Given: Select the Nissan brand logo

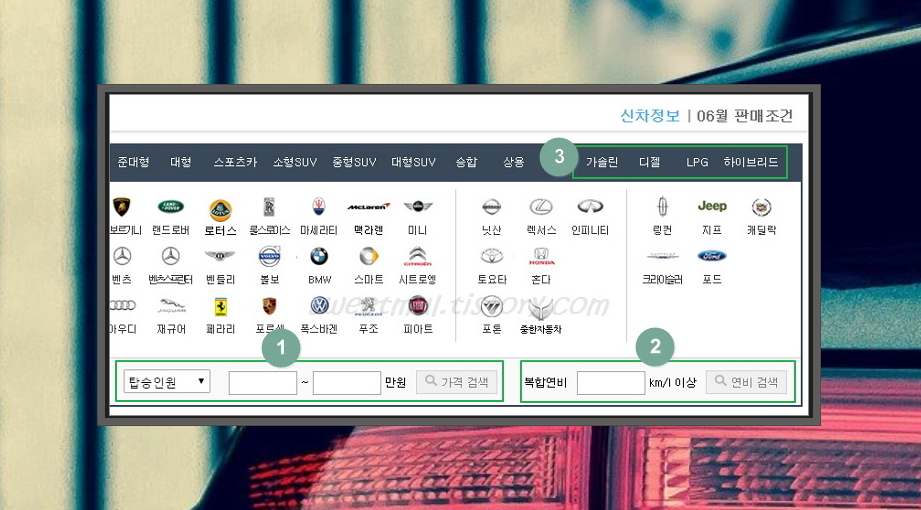Looking at the screenshot, I should (x=491, y=206).
